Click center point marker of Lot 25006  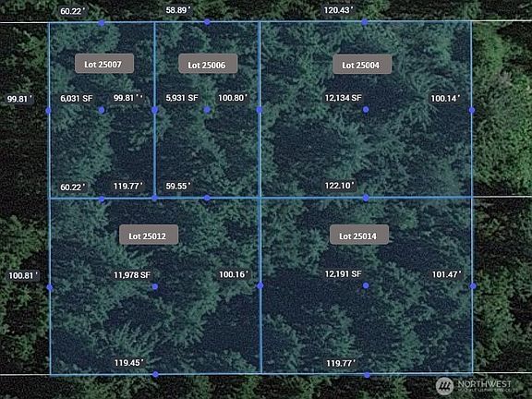coord(207,110)
